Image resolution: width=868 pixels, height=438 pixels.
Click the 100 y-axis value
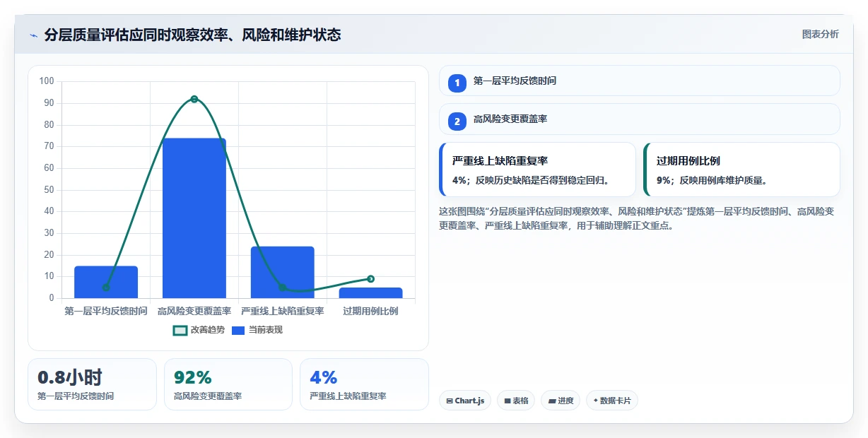pos(47,81)
